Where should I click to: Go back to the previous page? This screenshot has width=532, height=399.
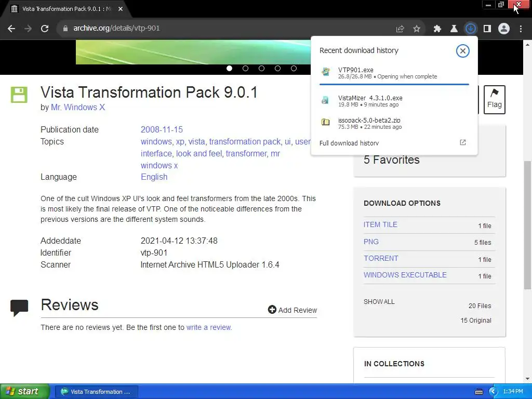tap(11, 29)
